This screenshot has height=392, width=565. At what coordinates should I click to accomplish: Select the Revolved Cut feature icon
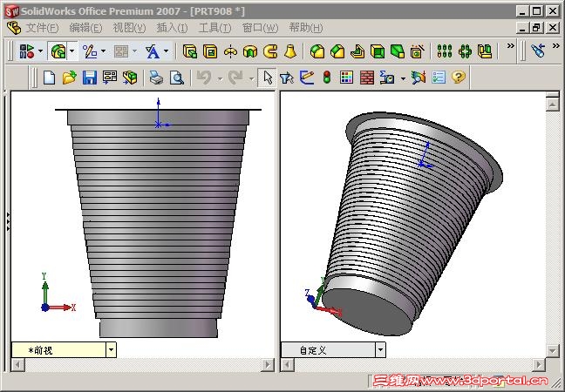(x=250, y=51)
